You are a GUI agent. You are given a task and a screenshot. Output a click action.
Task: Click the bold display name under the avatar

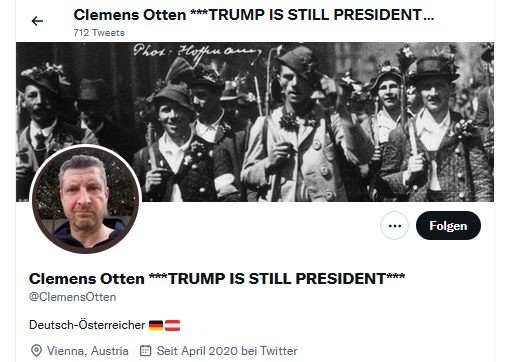(x=217, y=279)
